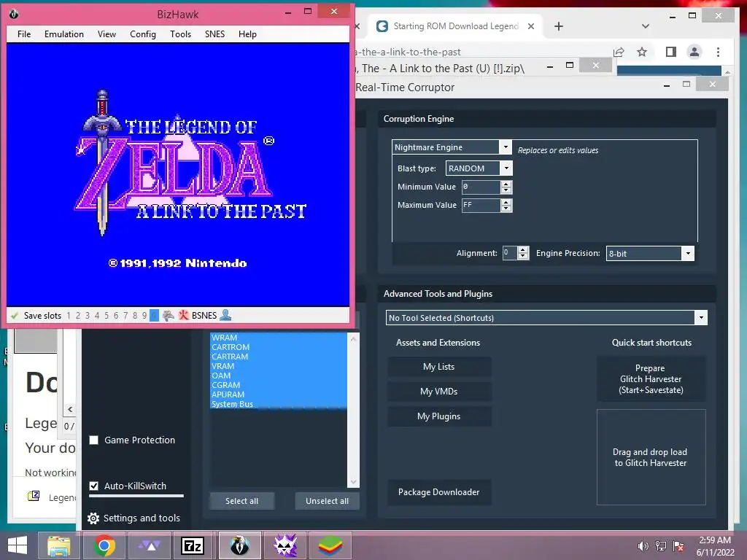This screenshot has height=560, width=747.
Task: Open the Nightmare Engine dropdown
Action: coord(506,147)
